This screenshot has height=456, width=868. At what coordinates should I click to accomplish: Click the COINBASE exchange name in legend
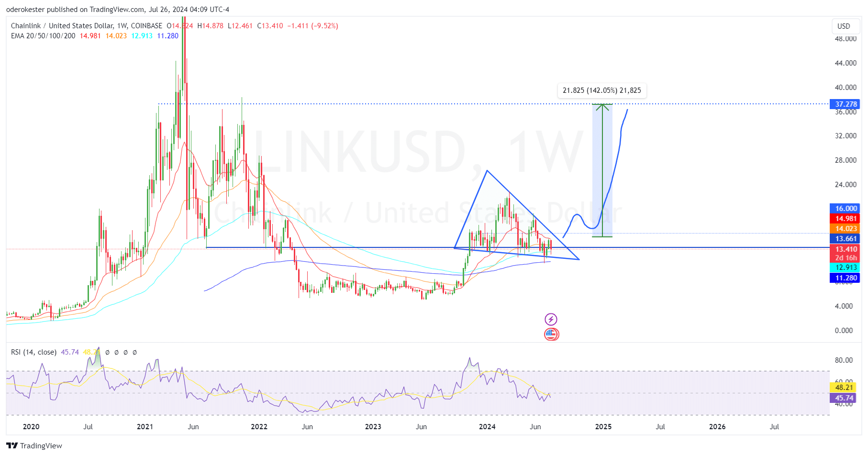click(x=146, y=26)
